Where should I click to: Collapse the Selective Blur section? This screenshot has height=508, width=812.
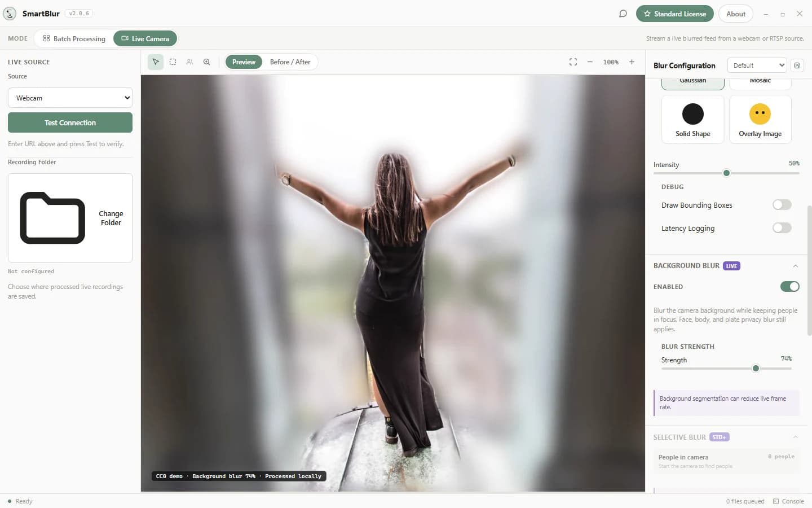click(796, 437)
